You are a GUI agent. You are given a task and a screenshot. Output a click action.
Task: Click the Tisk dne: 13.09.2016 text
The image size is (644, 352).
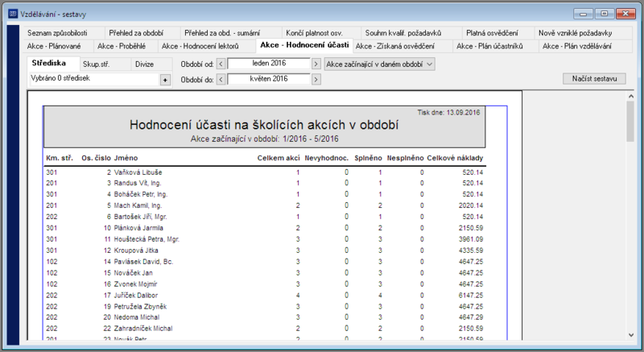(x=448, y=113)
